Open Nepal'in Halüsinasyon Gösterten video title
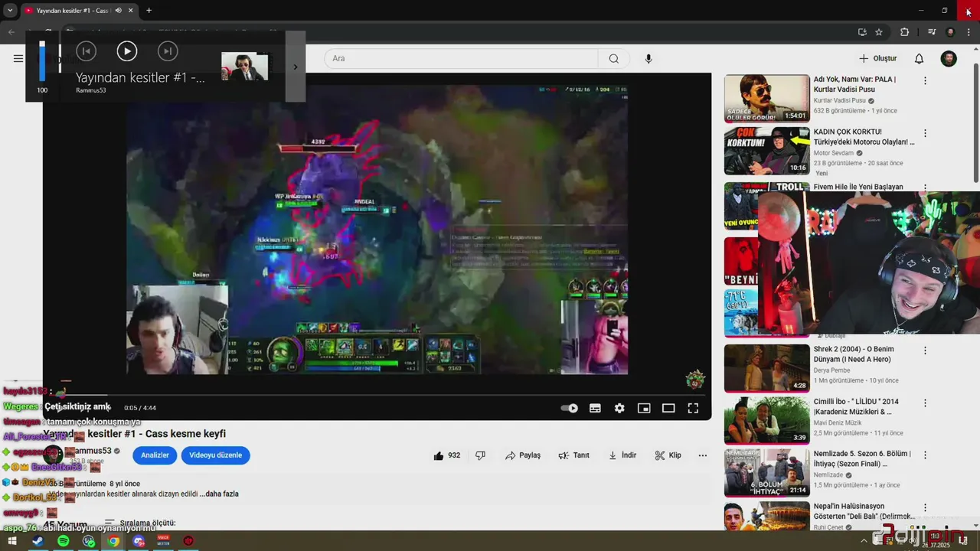This screenshot has width=980, height=551. point(864,511)
